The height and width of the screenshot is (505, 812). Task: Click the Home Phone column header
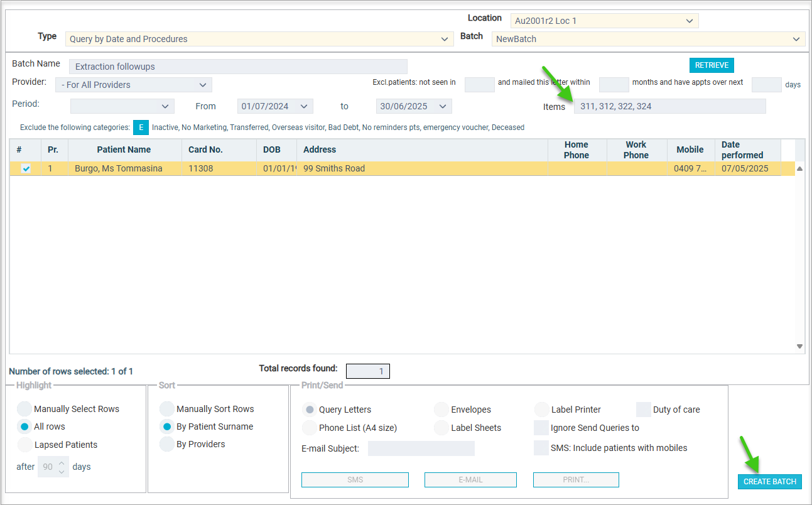point(577,149)
